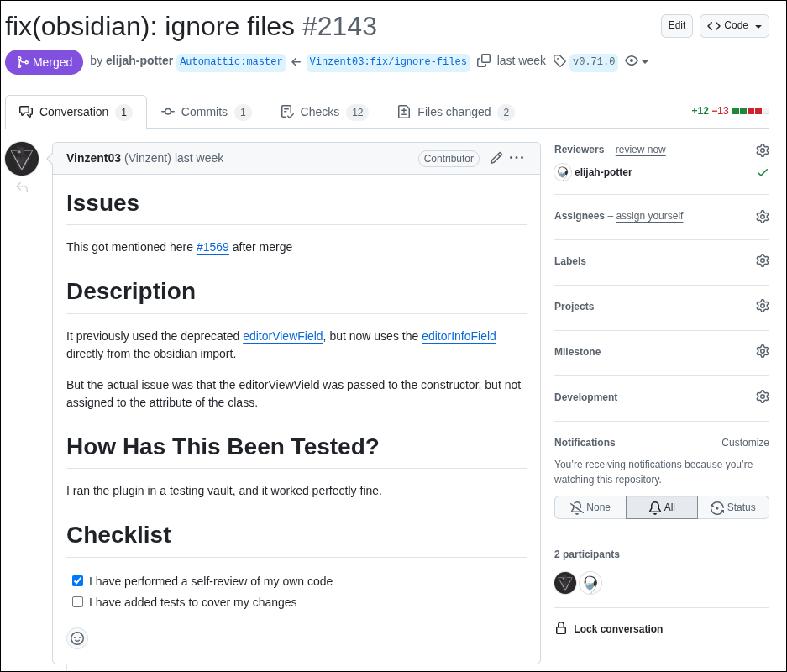
Task: Check the added tests checkbox
Action: [x=78, y=602]
